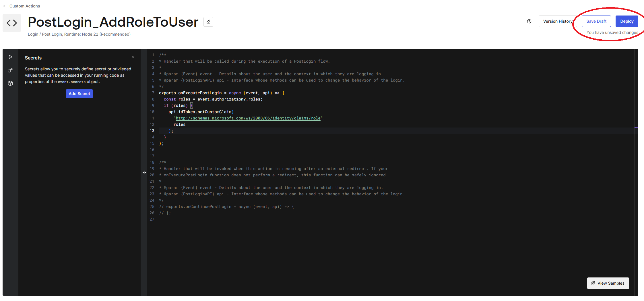Image resolution: width=644 pixels, height=301 pixels.
Task: Click 'api.idToken.setCustomClaim(' code line
Action: tap(201, 112)
